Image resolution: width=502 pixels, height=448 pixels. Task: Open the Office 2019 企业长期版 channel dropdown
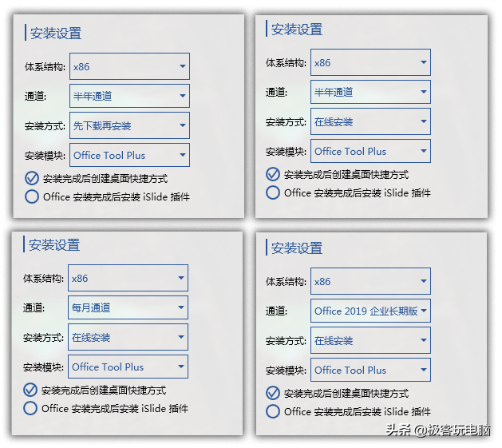click(370, 311)
